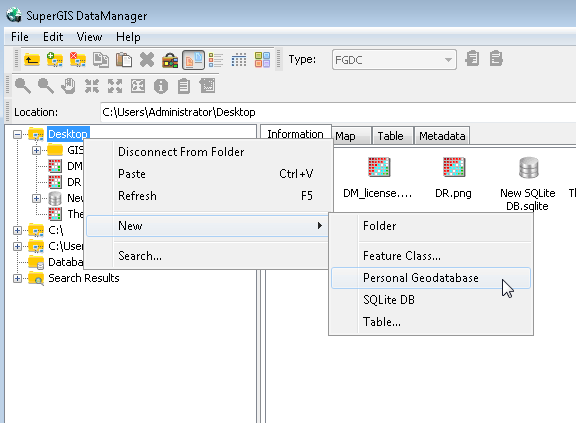Open the toolbox icon in toolbar
This screenshot has width=576, height=423.
tap(170, 60)
